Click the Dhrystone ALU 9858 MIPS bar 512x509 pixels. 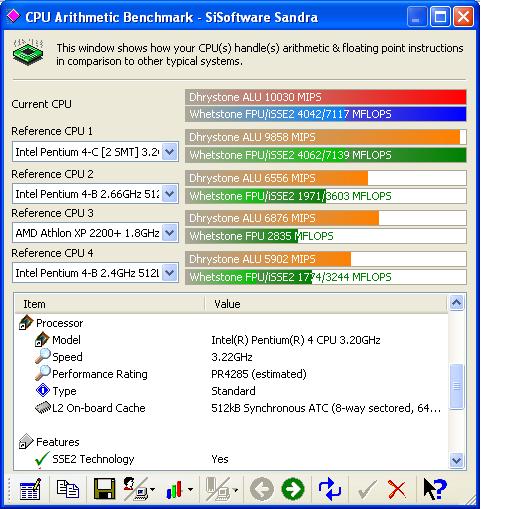[x=326, y=137]
